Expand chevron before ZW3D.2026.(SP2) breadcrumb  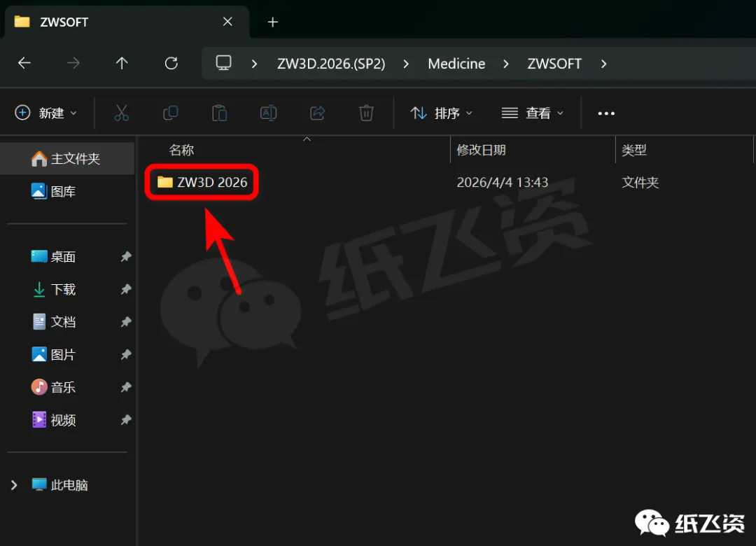tap(254, 64)
